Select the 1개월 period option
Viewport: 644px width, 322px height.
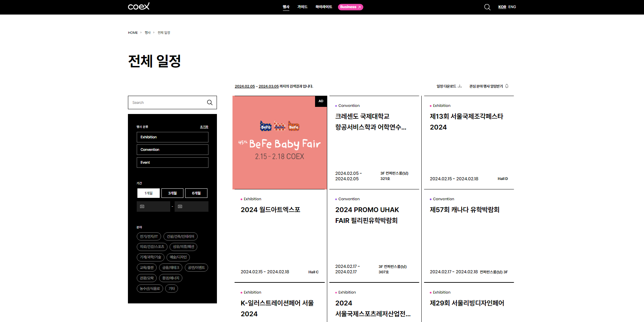click(x=149, y=193)
